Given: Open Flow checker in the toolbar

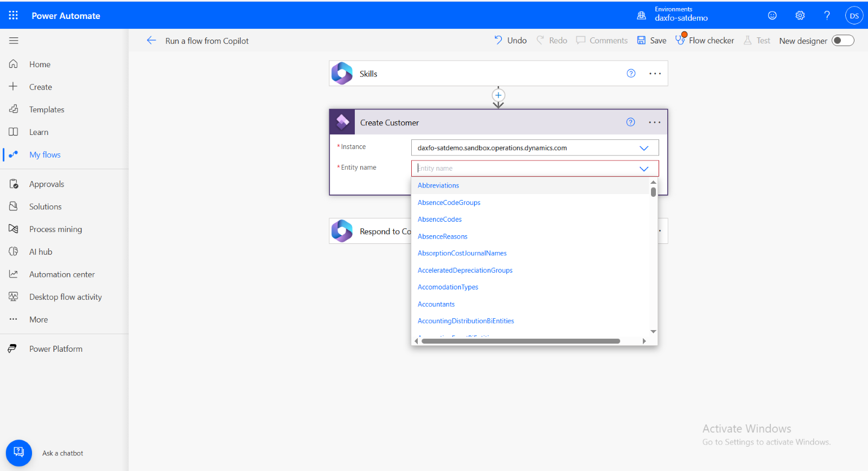Looking at the screenshot, I should (x=705, y=41).
